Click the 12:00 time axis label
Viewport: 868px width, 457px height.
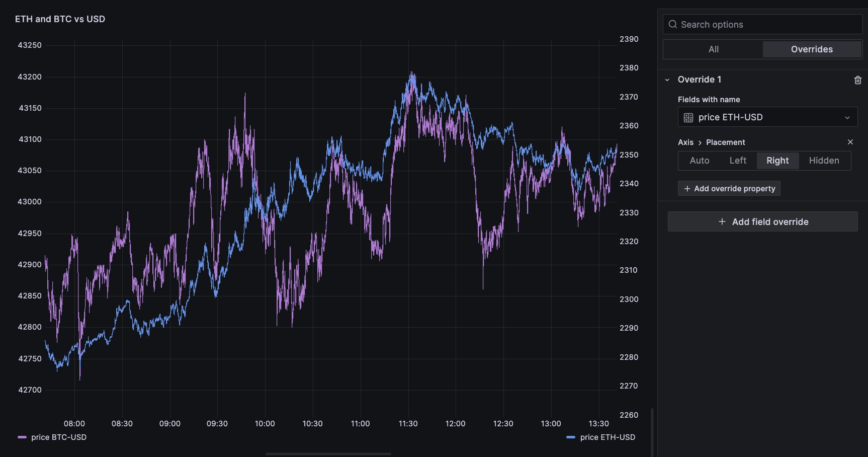(x=455, y=424)
